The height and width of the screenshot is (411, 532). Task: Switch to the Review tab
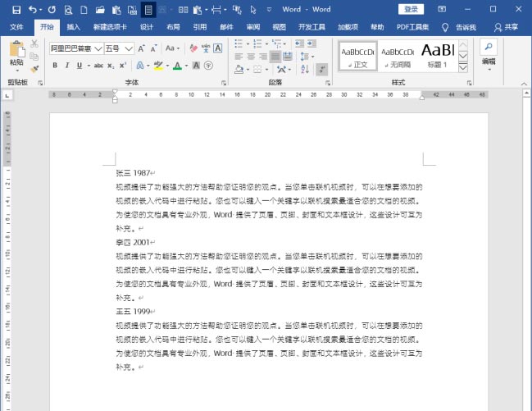[x=253, y=27]
